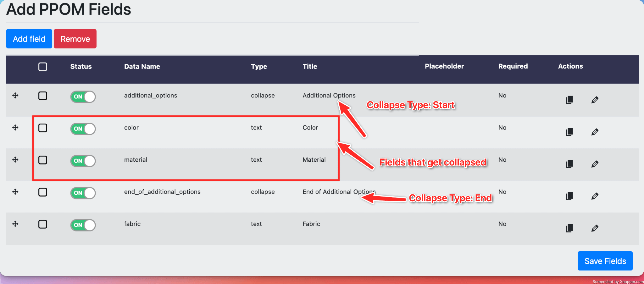This screenshot has height=284, width=644.
Task: Edit the additional_options field with pencil icon
Action: coord(595,100)
